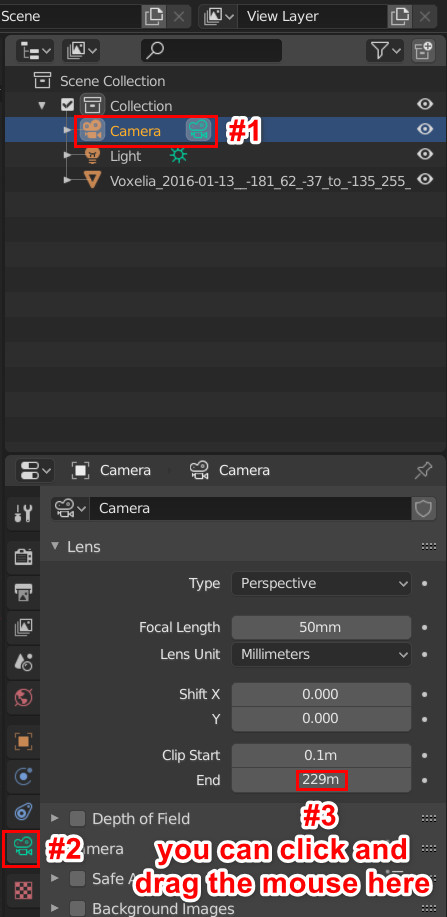The image size is (447, 917).
Task: Open the View Layer properties tab icon
Action: coord(23,628)
